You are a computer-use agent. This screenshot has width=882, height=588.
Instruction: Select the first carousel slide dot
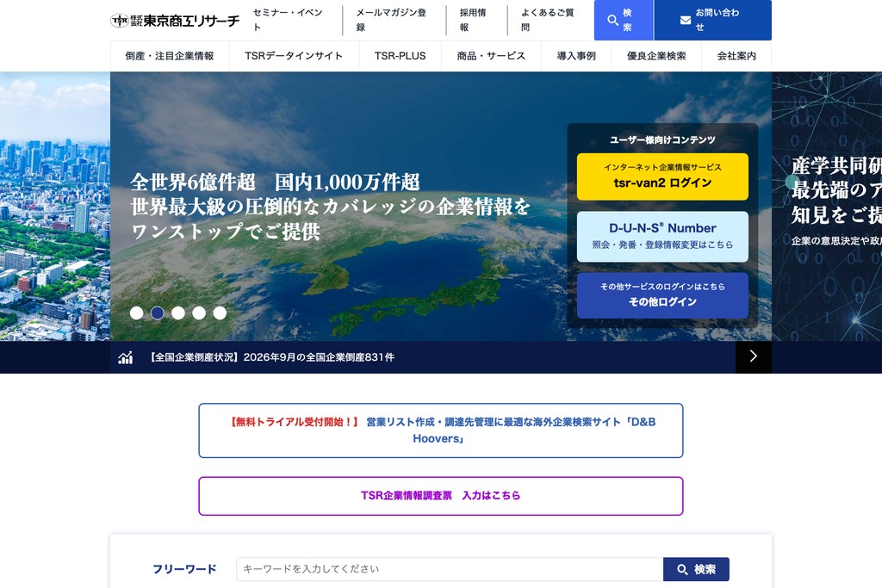coord(137,313)
